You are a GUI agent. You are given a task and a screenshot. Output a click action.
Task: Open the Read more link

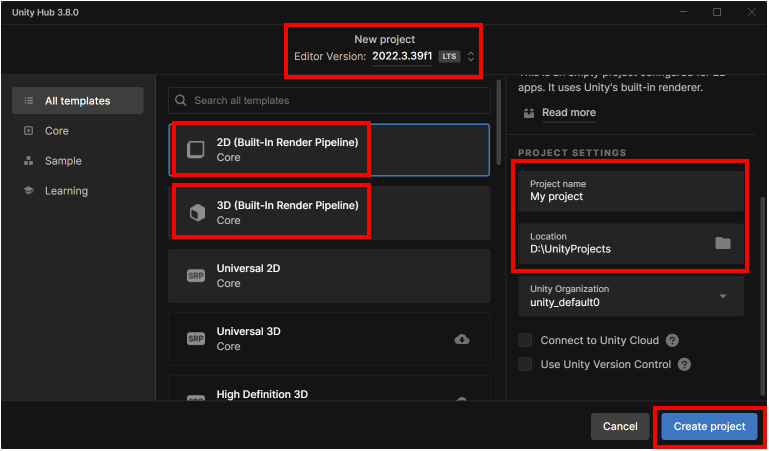point(569,113)
